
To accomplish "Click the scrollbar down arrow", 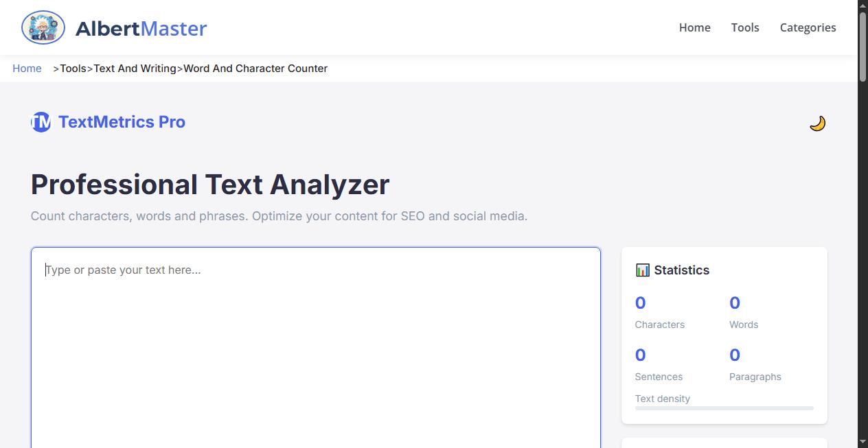I will tap(863, 443).
